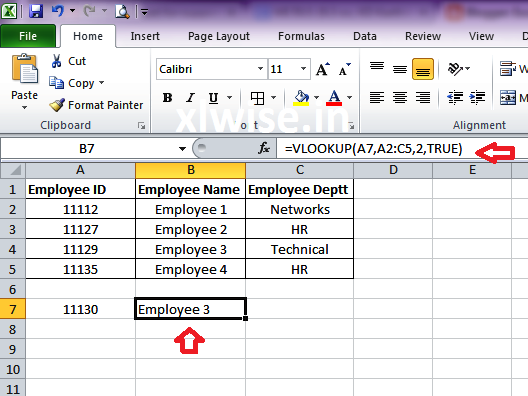Open the font size 11 dropdown

(x=303, y=69)
